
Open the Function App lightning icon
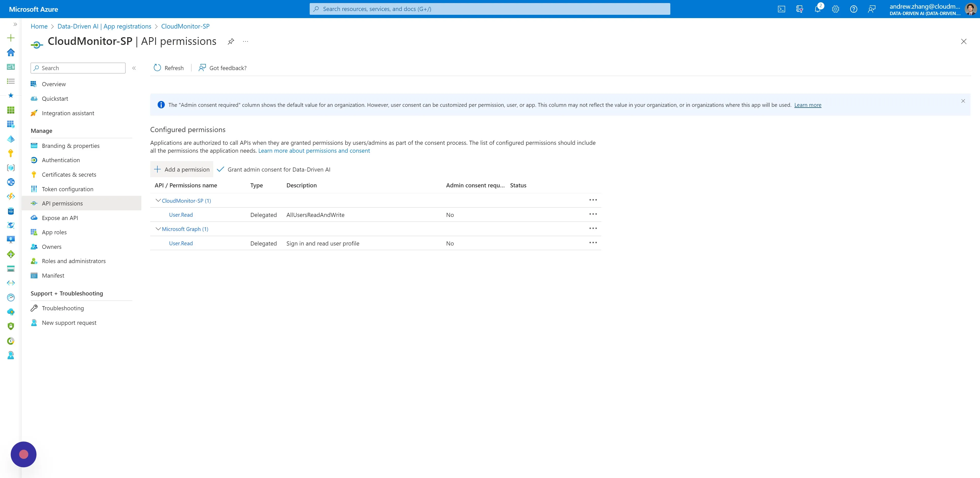coord(11,197)
